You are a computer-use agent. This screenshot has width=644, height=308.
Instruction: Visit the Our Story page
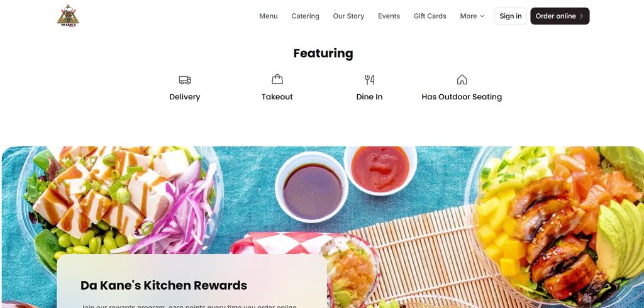[x=348, y=16]
